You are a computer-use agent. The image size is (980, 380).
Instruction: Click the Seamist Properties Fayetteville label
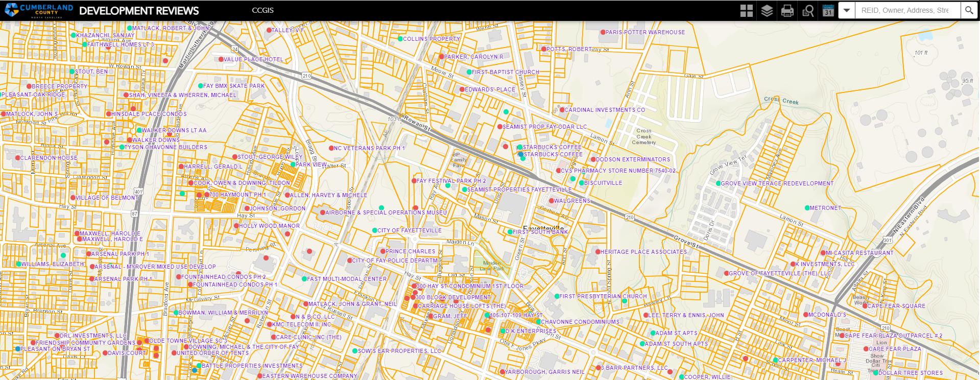coord(519,189)
